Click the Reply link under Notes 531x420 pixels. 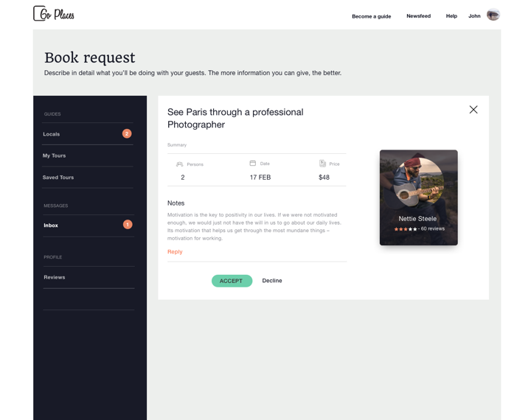(175, 252)
